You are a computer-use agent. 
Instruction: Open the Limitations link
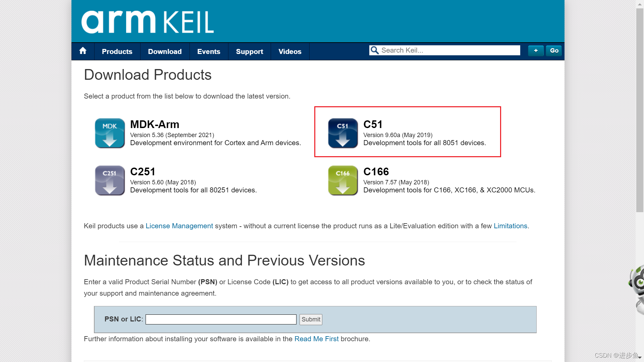510,226
